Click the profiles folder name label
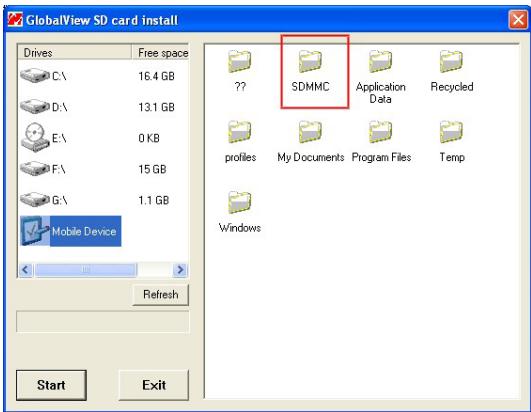This screenshot has width=531, height=412. pyautogui.click(x=240, y=157)
